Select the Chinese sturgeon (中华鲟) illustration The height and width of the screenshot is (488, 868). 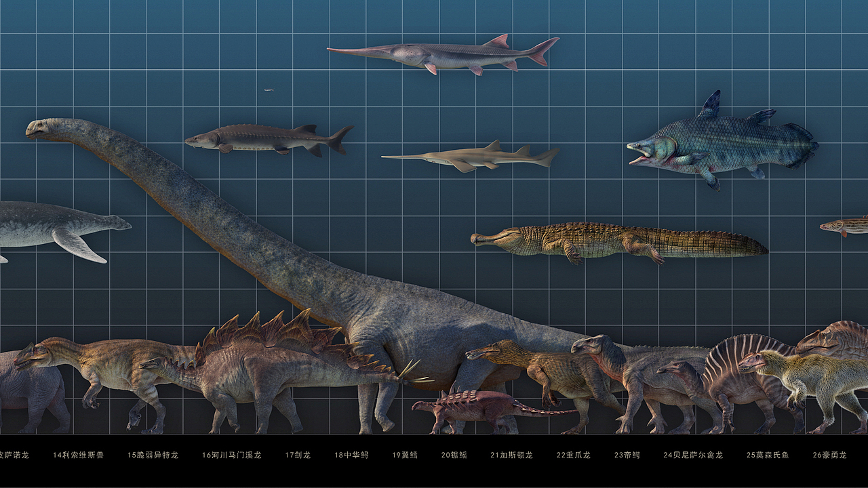pyautogui.click(x=258, y=139)
